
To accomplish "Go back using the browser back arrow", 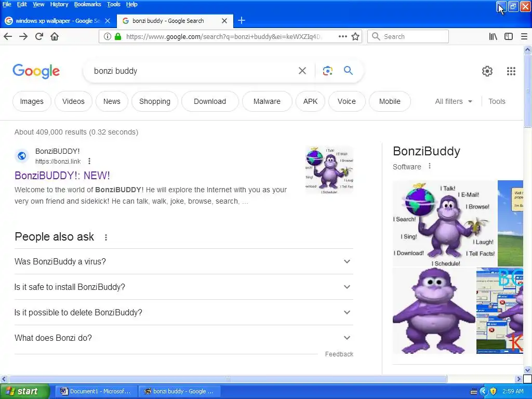I will click(x=8, y=36).
